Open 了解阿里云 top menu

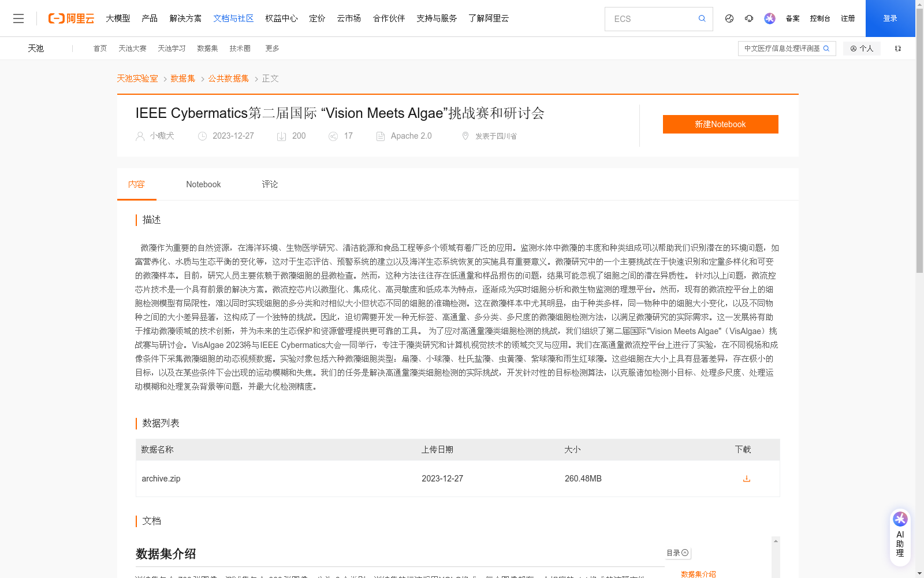click(x=489, y=18)
